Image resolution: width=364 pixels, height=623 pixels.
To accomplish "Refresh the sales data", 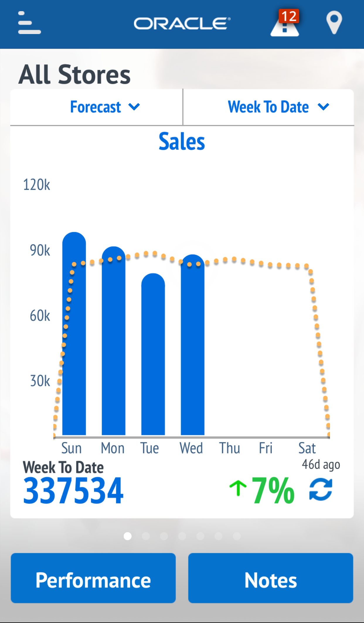I will tap(321, 489).
